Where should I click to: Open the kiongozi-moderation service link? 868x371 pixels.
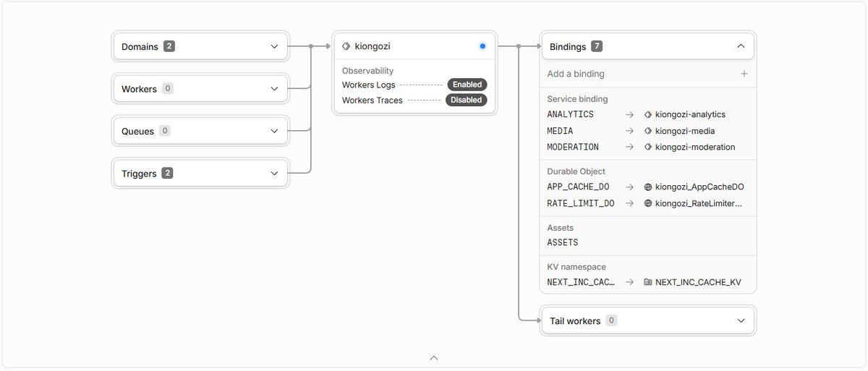coord(695,147)
